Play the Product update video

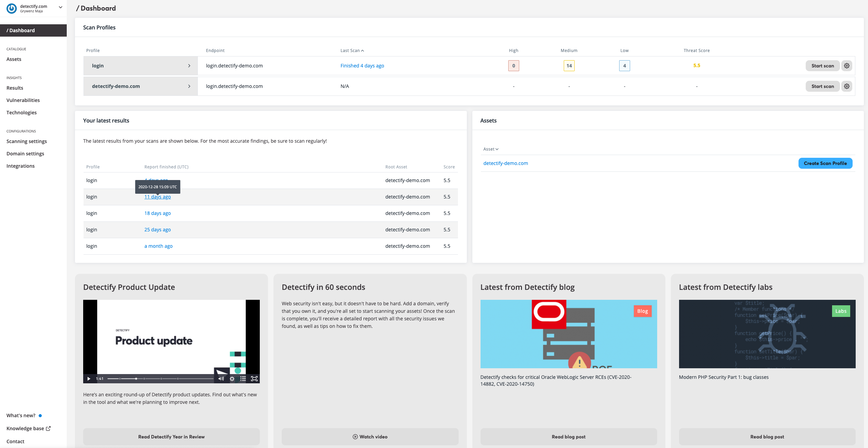89,379
